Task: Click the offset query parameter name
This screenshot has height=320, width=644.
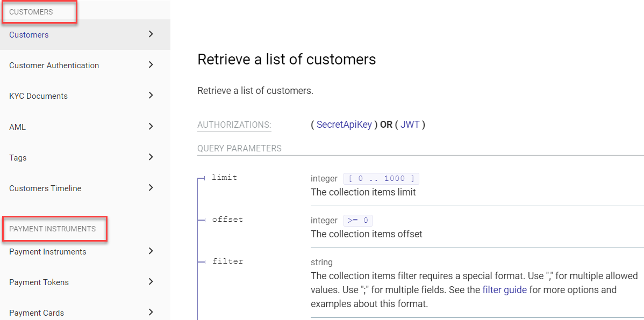Action: click(227, 219)
